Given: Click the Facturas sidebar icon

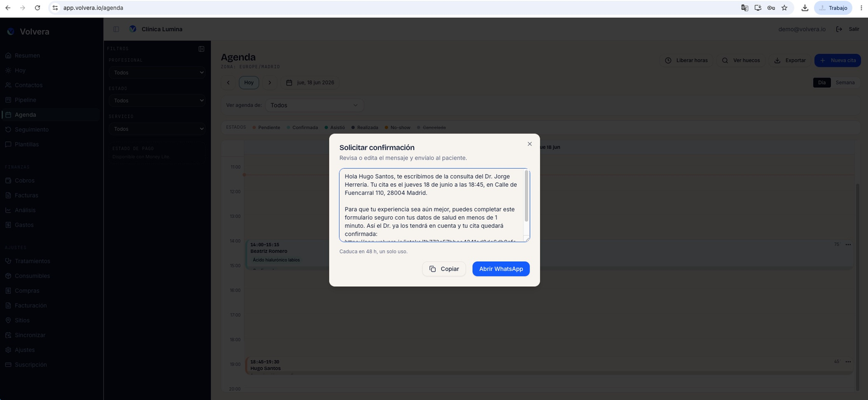Looking at the screenshot, I should [x=8, y=195].
